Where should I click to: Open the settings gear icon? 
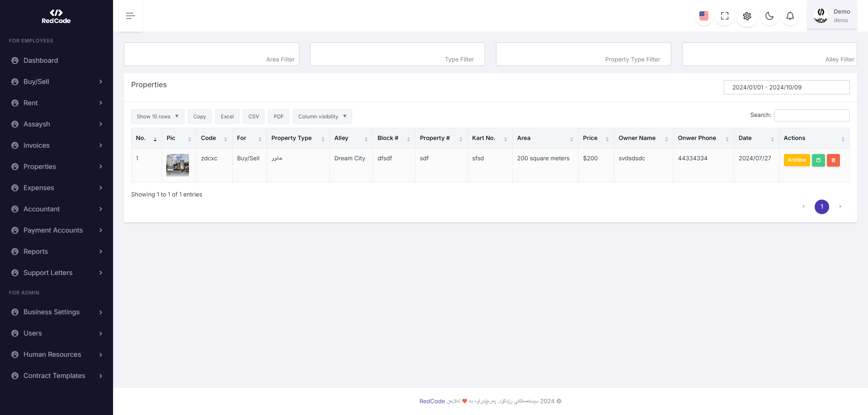(747, 16)
